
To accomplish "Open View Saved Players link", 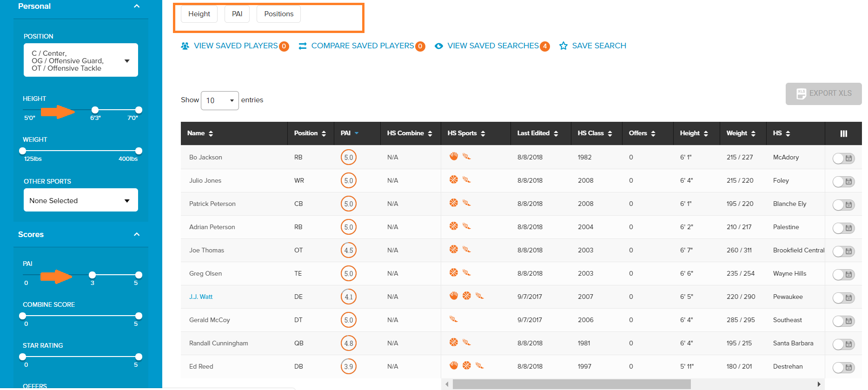I will (236, 46).
